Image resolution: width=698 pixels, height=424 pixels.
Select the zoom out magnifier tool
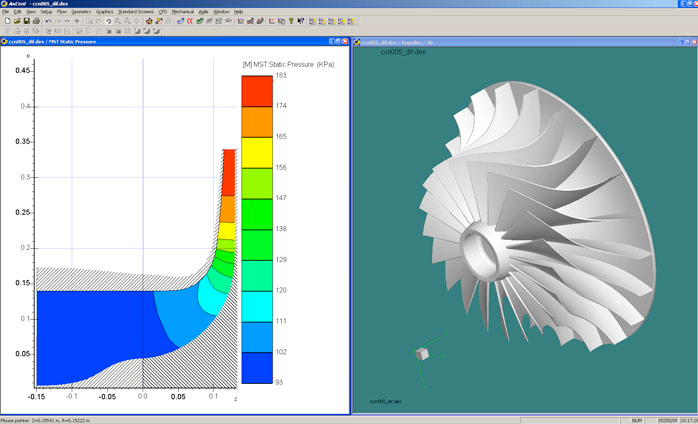128,21
